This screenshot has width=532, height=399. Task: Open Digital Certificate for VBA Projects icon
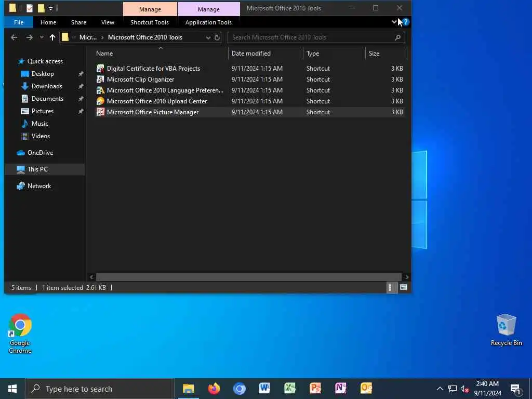click(x=100, y=69)
